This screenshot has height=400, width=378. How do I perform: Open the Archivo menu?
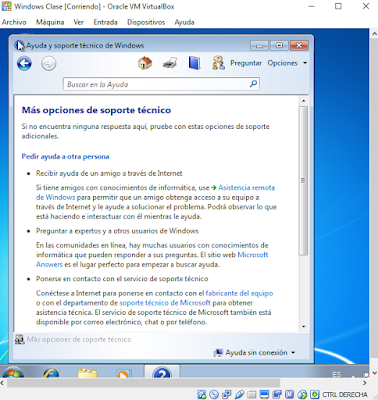(14, 22)
